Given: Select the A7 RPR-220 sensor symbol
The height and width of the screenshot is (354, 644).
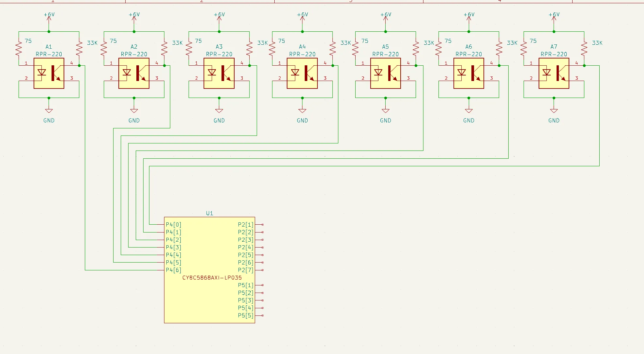Looking at the screenshot, I should [x=554, y=73].
